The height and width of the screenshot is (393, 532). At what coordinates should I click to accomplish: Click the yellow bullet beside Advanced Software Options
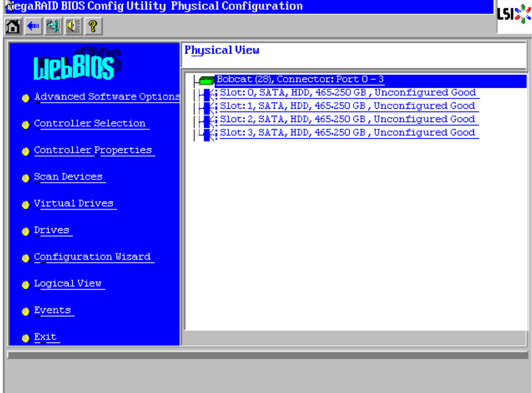pyautogui.click(x=25, y=98)
